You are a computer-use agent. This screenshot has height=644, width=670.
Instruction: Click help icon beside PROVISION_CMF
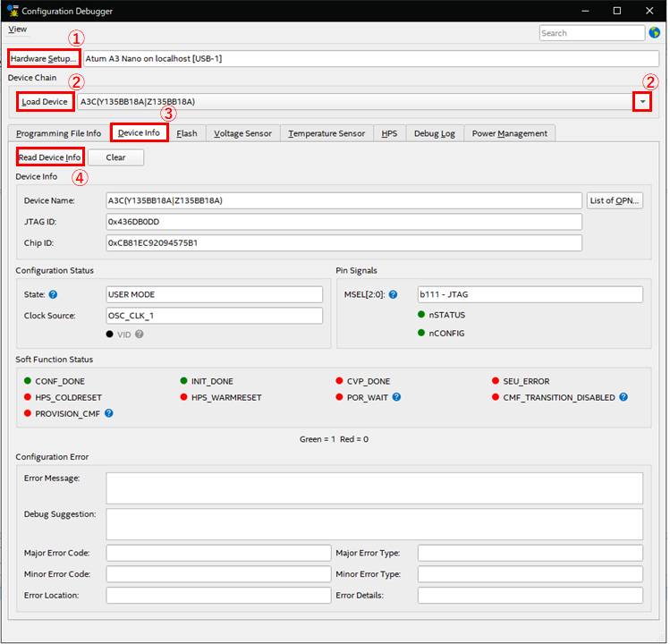point(109,413)
